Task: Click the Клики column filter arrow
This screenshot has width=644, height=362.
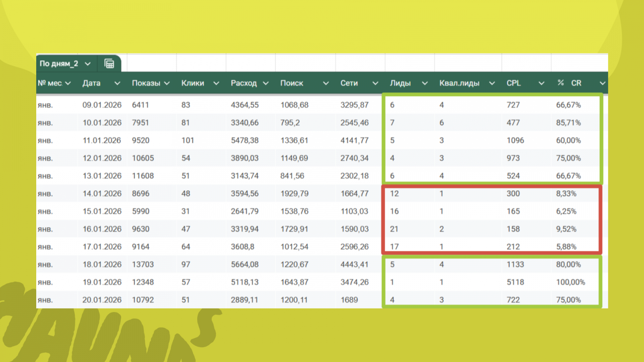Action: point(216,83)
